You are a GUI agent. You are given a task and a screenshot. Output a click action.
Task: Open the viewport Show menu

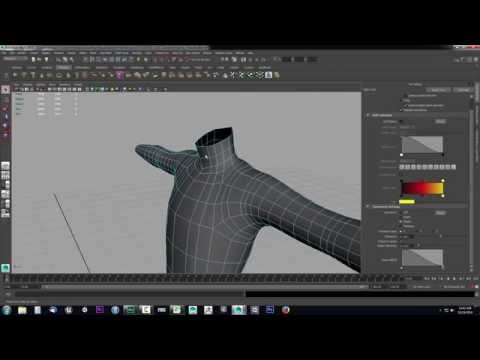pyautogui.click(x=52, y=85)
